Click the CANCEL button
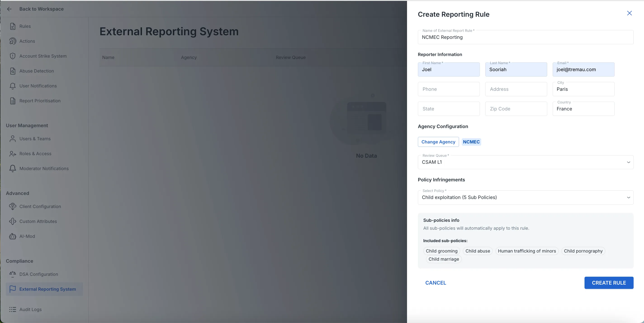The width and height of the screenshot is (644, 323). click(x=436, y=283)
